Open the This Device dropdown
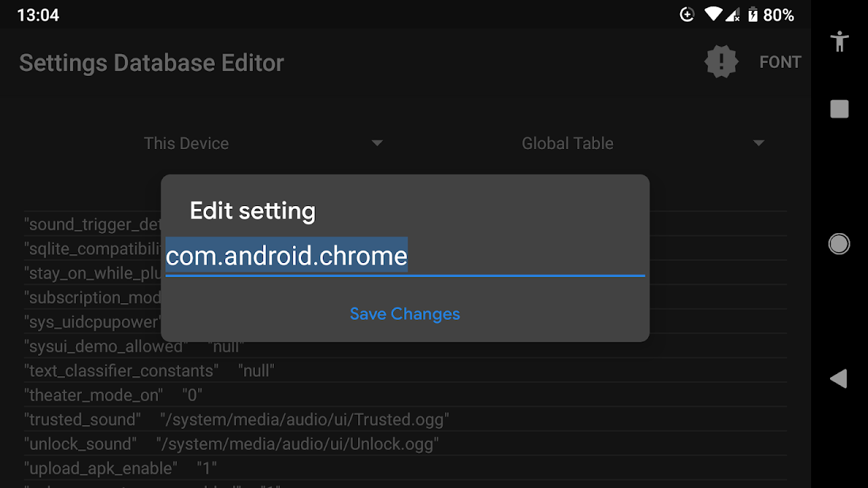868x488 pixels. pyautogui.click(x=186, y=143)
